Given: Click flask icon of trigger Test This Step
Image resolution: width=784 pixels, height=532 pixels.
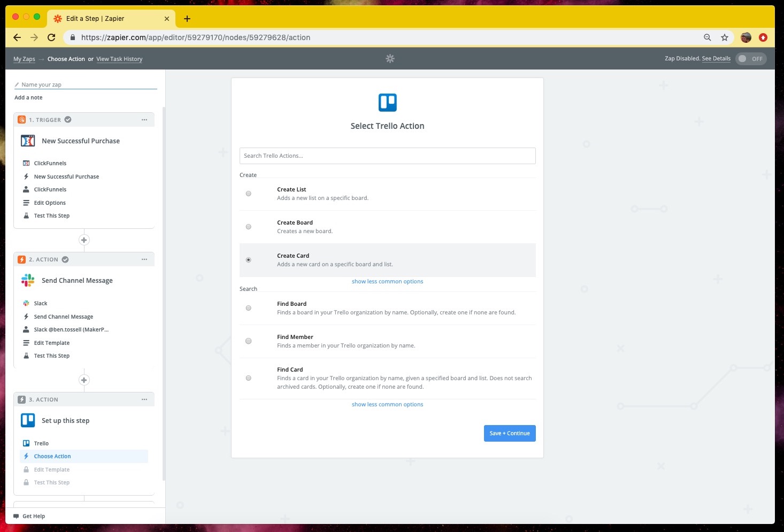Looking at the screenshot, I should tap(26, 215).
